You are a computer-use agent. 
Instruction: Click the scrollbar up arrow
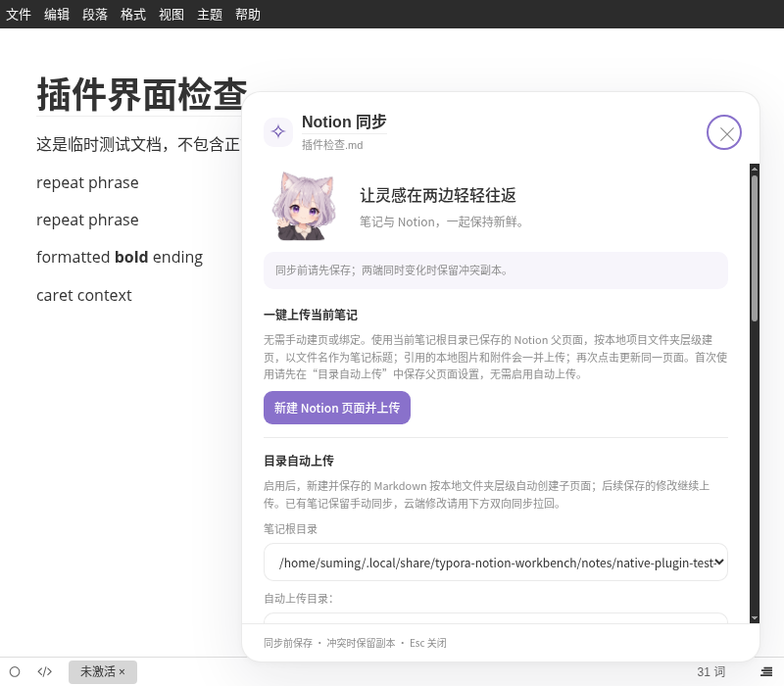[x=755, y=169]
